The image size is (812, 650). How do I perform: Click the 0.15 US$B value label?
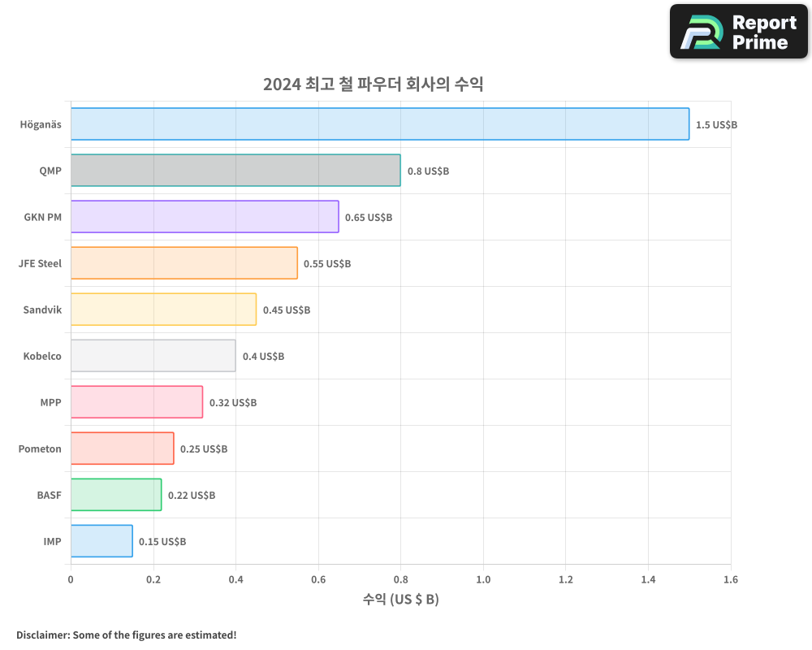pyautogui.click(x=162, y=541)
